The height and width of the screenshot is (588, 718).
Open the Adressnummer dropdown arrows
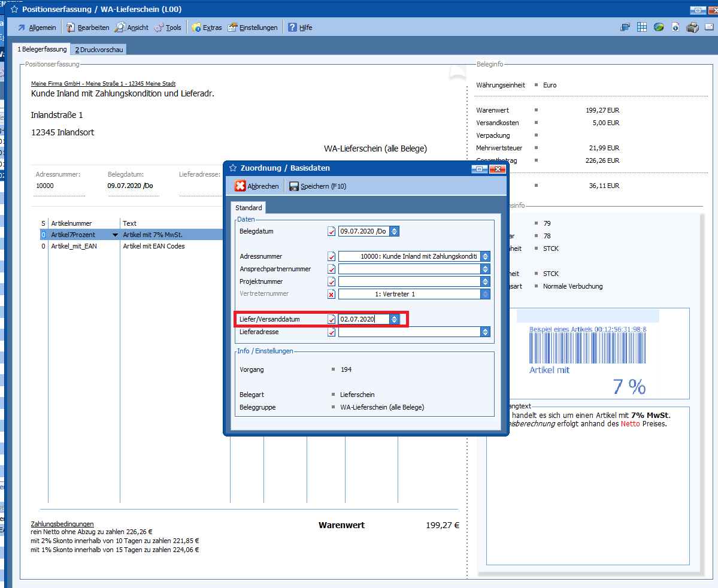[x=485, y=256]
